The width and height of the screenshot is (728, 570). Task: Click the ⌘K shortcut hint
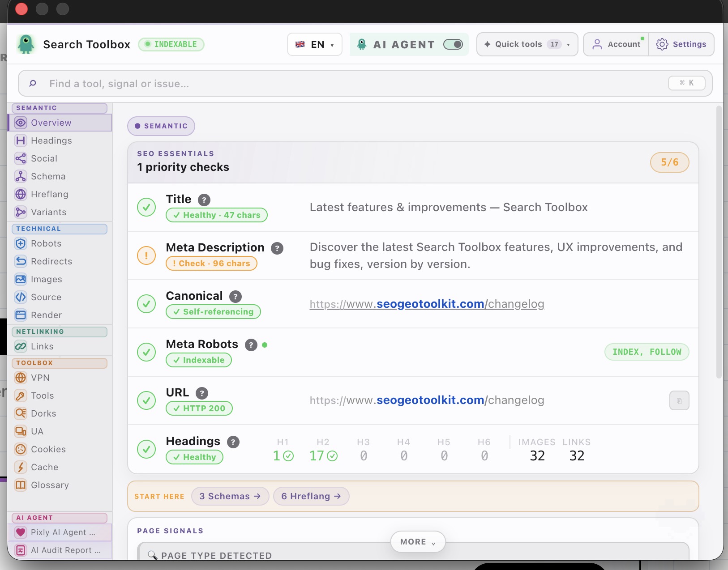click(687, 83)
